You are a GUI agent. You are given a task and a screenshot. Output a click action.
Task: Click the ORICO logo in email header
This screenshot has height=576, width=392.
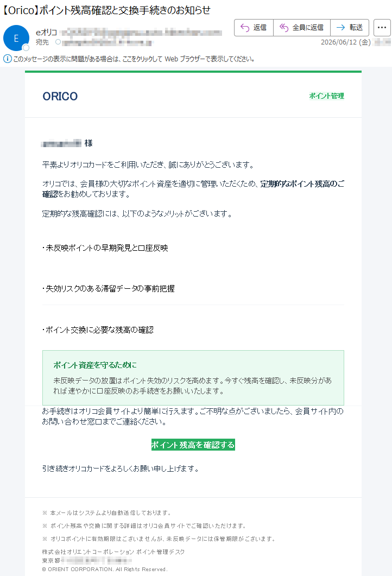pyautogui.click(x=60, y=96)
